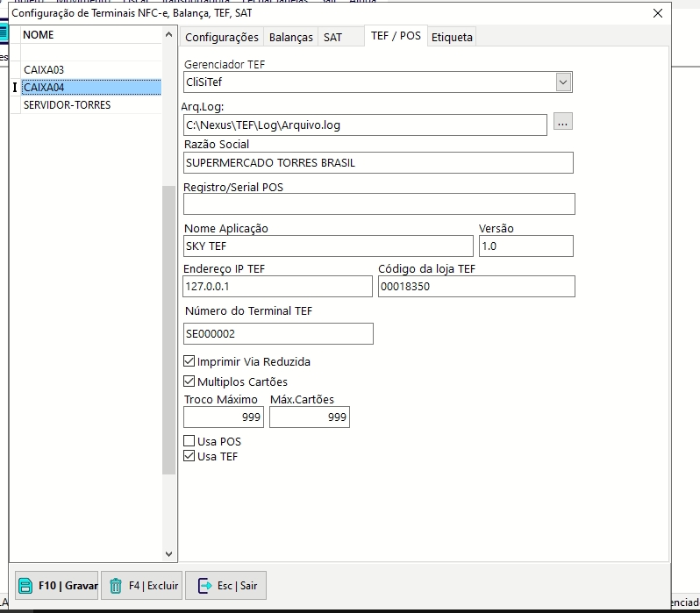
Task: Click the Razão Social text field
Action: tap(378, 162)
